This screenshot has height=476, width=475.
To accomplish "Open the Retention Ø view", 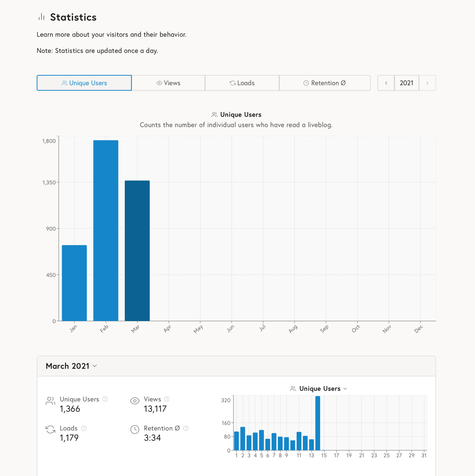I will coord(325,83).
